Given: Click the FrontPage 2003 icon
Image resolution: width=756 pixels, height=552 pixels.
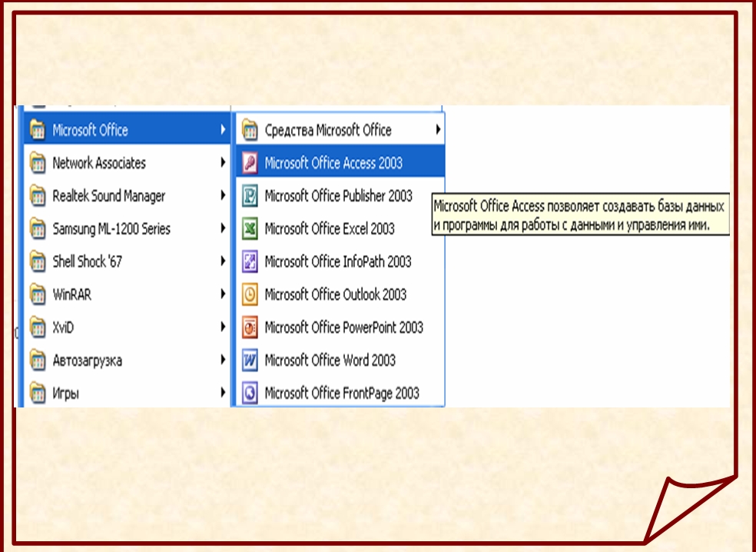Looking at the screenshot, I should [250, 393].
